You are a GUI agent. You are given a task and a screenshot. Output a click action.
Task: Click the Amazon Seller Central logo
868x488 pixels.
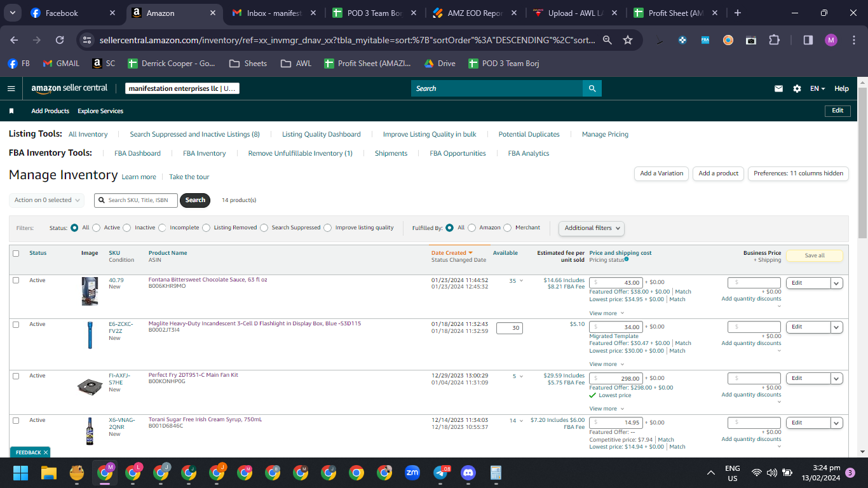[x=69, y=88]
